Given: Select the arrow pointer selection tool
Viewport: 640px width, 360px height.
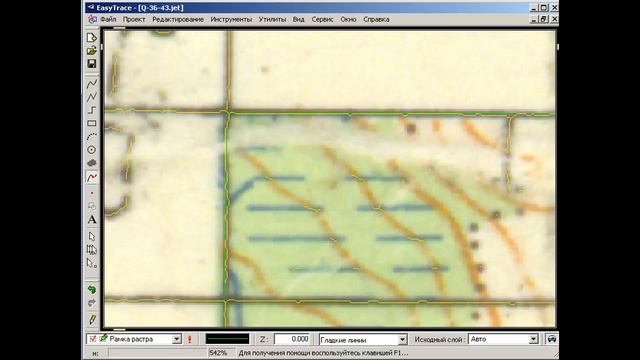Looking at the screenshot, I should (x=92, y=236).
